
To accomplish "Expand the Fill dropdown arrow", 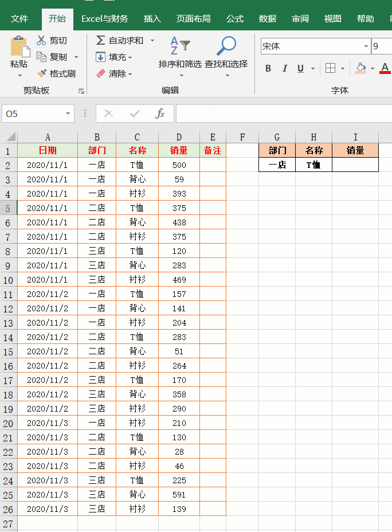I will click(x=130, y=58).
